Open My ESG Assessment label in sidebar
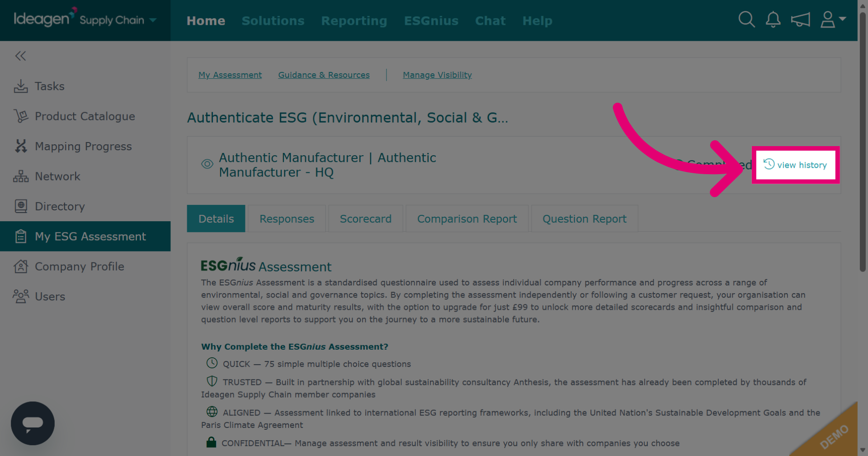Screen dimensions: 868x456 pyautogui.click(x=90, y=236)
